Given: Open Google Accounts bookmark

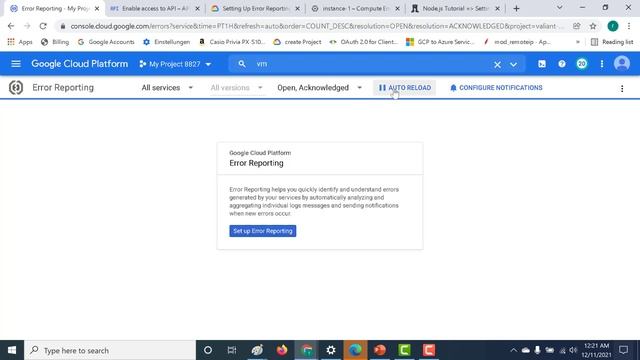Looking at the screenshot, I should 106,42.
